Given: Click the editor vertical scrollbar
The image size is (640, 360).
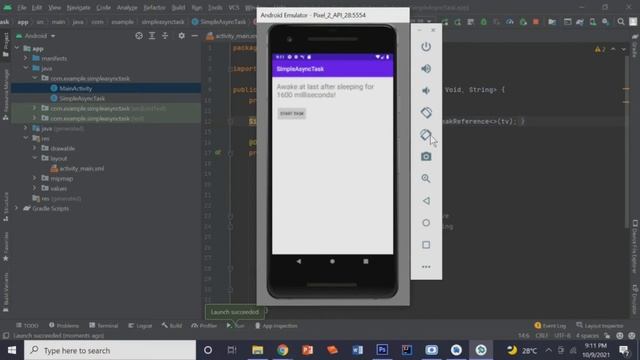Looking at the screenshot, I should click(626, 143).
